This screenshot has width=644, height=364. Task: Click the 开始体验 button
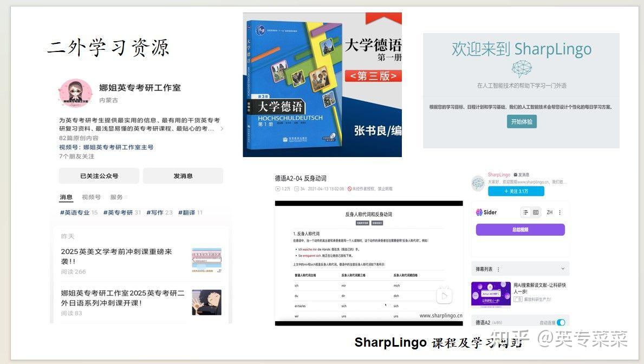[x=522, y=122]
